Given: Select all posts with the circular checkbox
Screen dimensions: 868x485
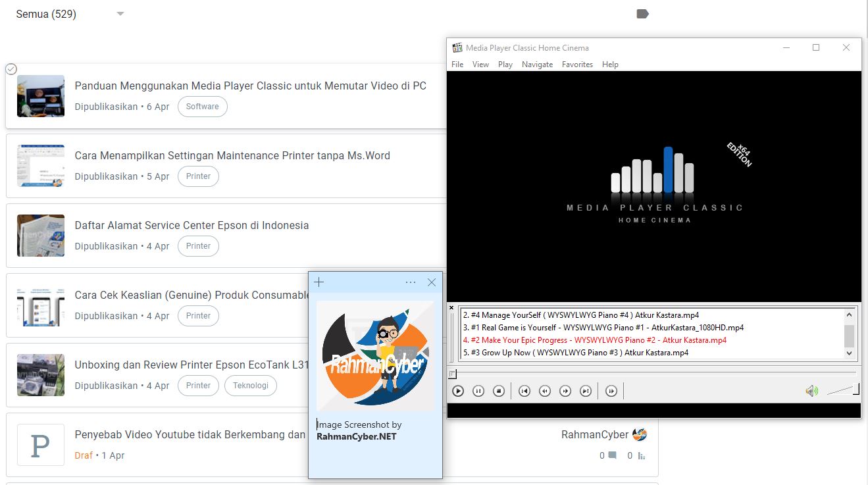Looking at the screenshot, I should pyautogui.click(x=11, y=68).
